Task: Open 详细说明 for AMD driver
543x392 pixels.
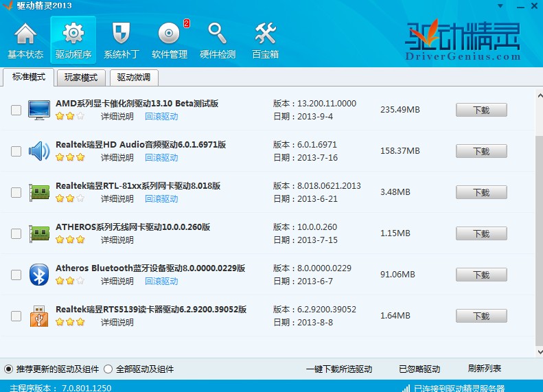Action: click(117, 116)
